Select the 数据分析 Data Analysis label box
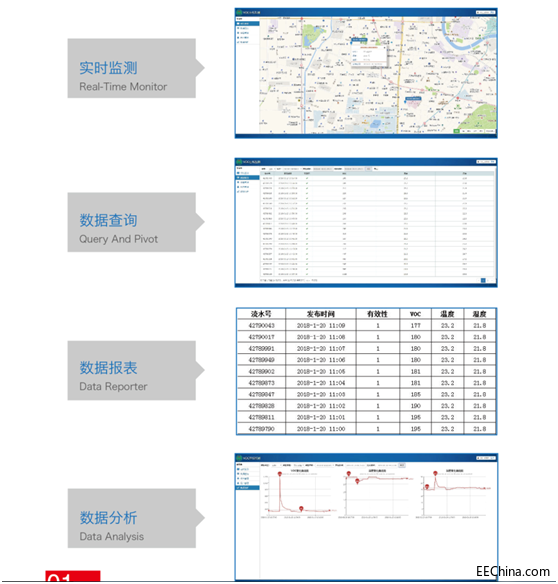 136,518
